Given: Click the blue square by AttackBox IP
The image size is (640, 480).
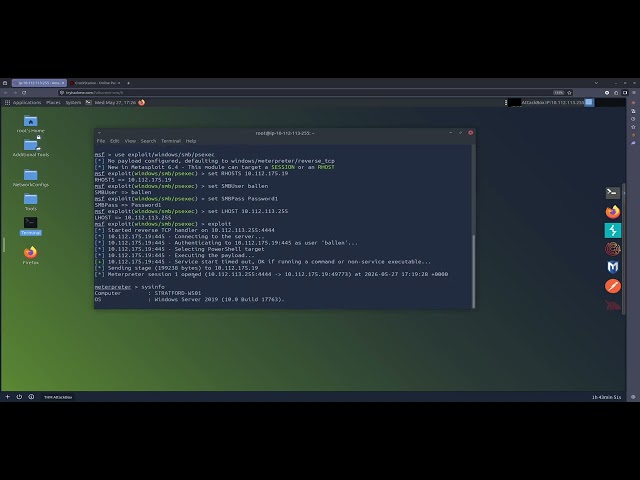Looking at the screenshot, I should click(589, 102).
